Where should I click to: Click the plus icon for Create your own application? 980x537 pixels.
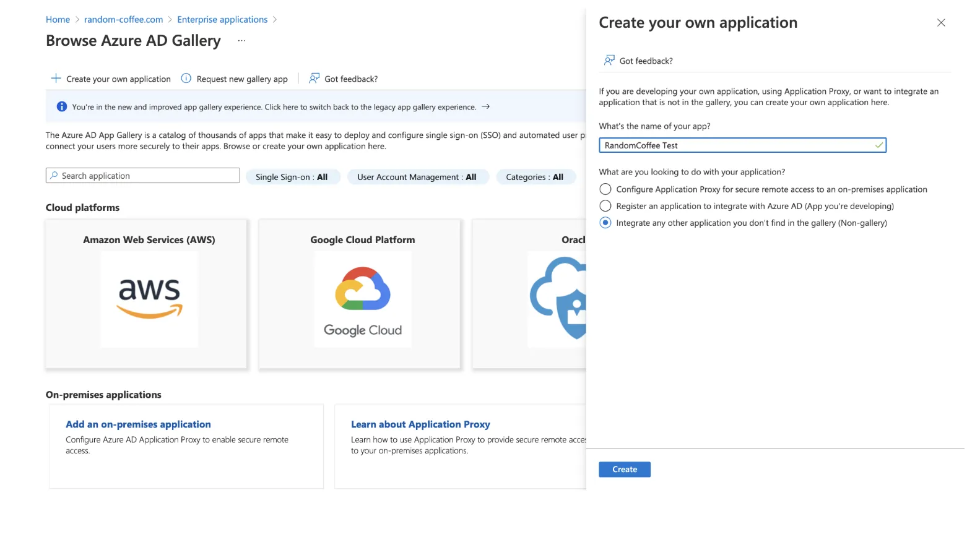pyautogui.click(x=56, y=79)
